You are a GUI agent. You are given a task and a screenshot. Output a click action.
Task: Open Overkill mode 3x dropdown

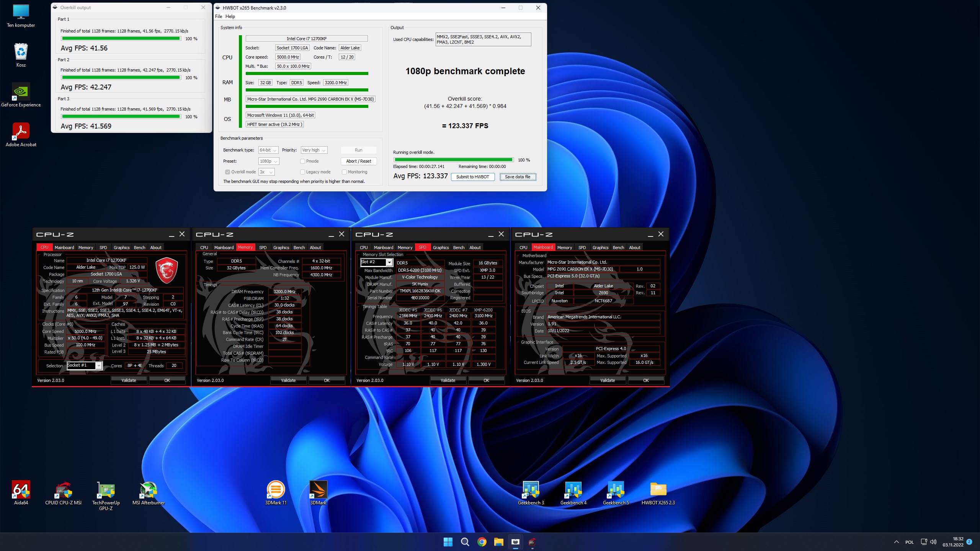point(266,172)
